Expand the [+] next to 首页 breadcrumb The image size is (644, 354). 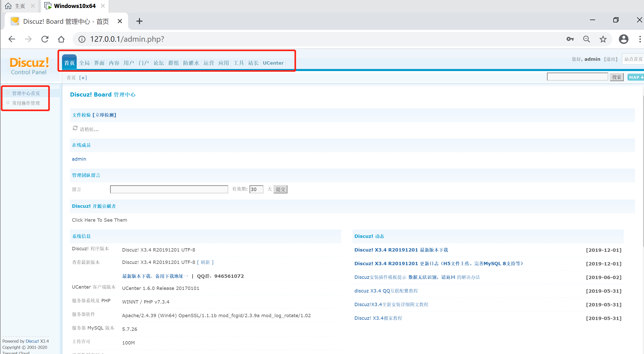coord(83,78)
